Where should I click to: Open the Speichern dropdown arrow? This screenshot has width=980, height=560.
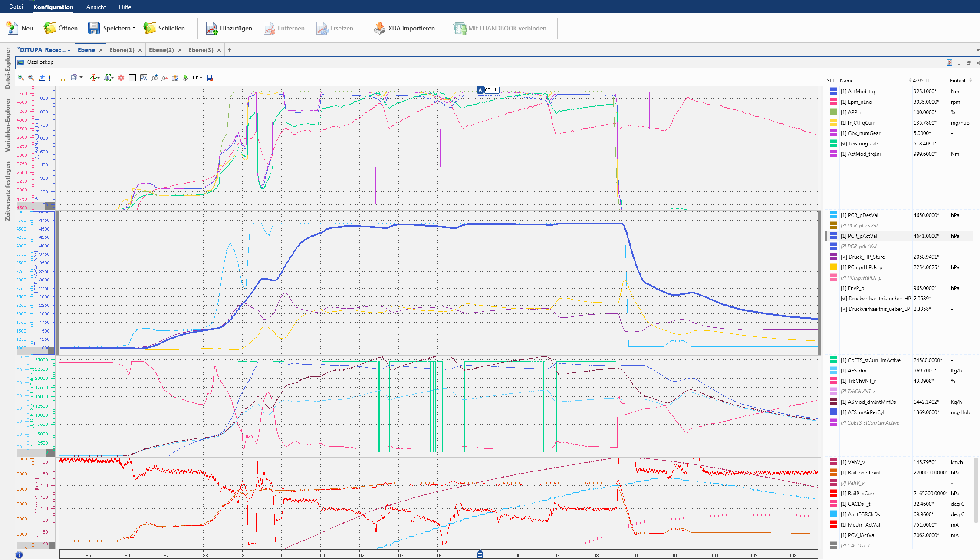134,28
